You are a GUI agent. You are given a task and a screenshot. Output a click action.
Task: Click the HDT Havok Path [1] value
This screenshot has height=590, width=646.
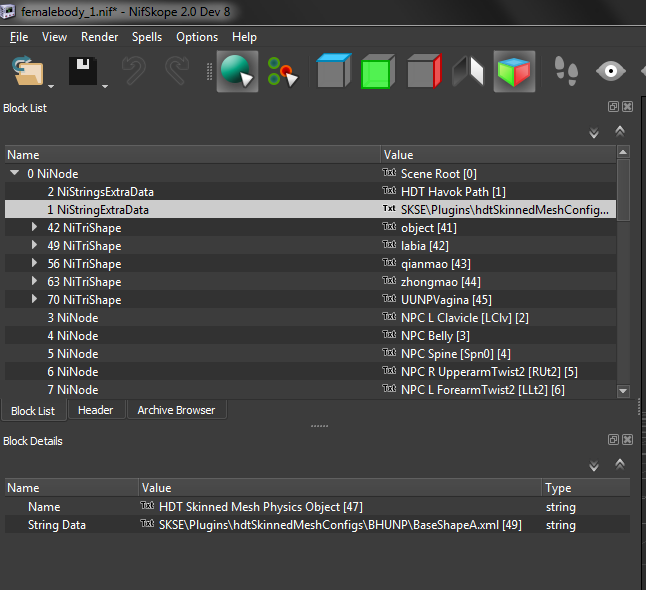pyautogui.click(x=453, y=192)
